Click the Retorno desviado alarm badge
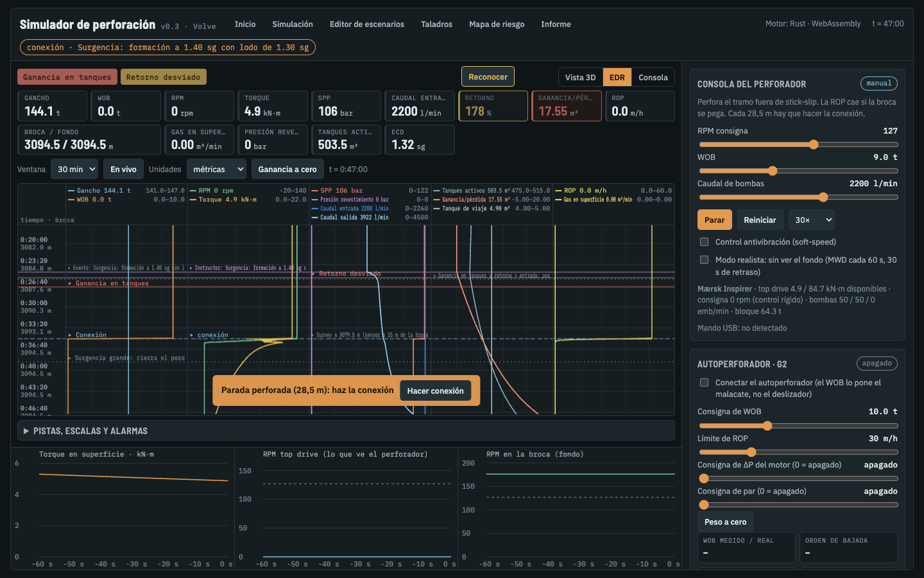924x578 pixels. coord(163,77)
